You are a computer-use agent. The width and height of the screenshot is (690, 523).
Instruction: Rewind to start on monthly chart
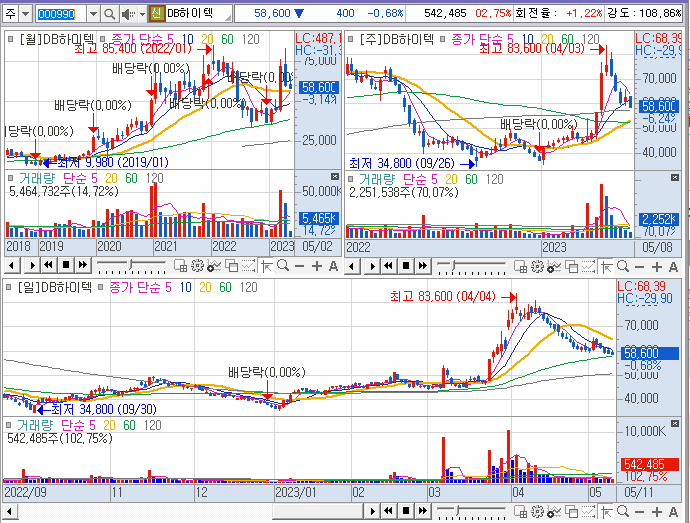pyautogui.click(x=48, y=265)
